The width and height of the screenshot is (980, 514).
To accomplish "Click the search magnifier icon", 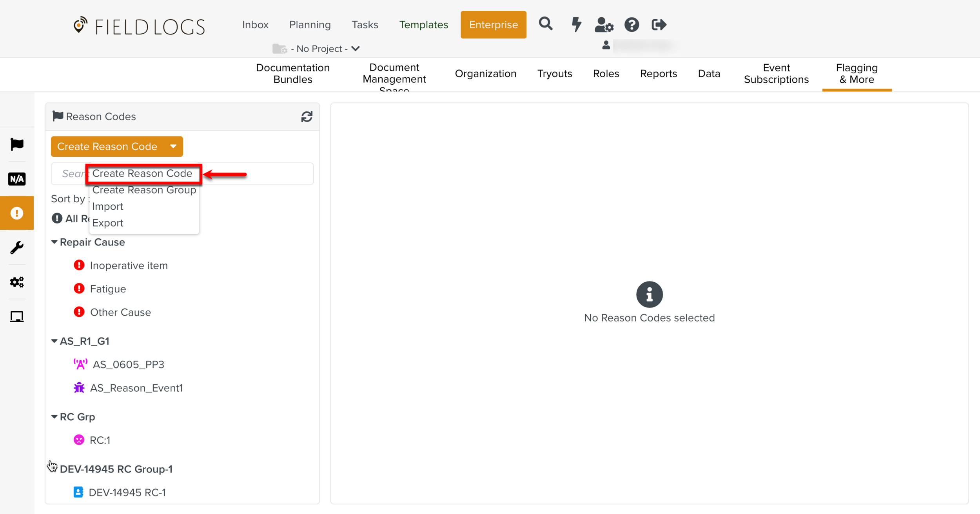I will pyautogui.click(x=545, y=24).
